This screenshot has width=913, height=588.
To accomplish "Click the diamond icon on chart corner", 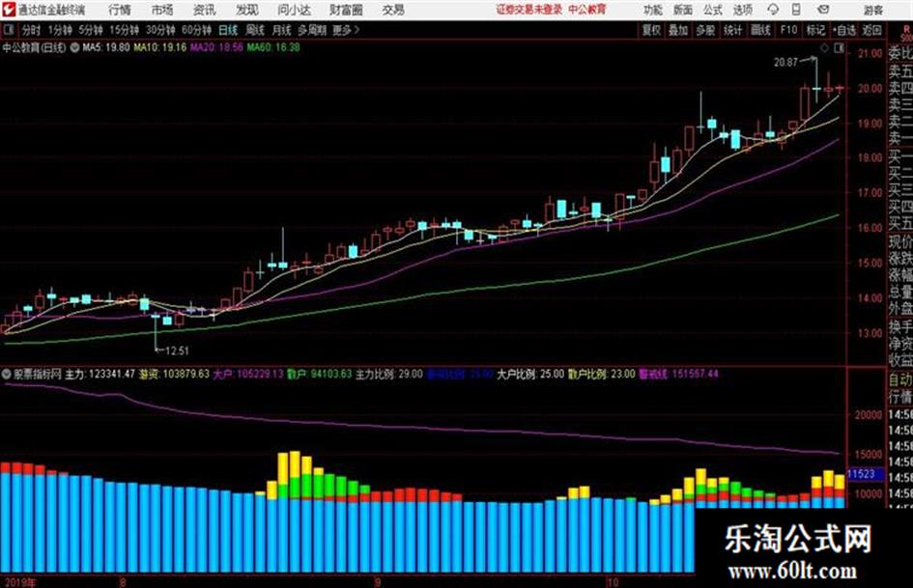I will 824,48.
